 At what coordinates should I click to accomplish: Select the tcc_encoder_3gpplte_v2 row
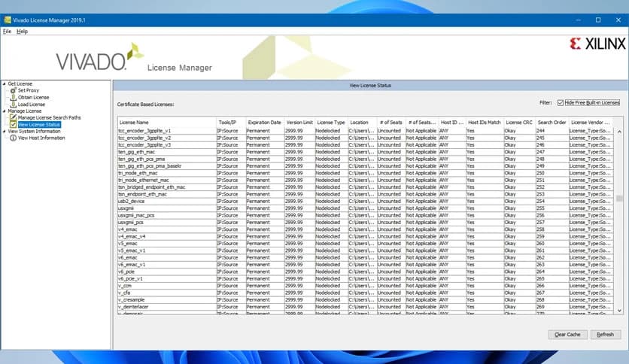(366, 138)
